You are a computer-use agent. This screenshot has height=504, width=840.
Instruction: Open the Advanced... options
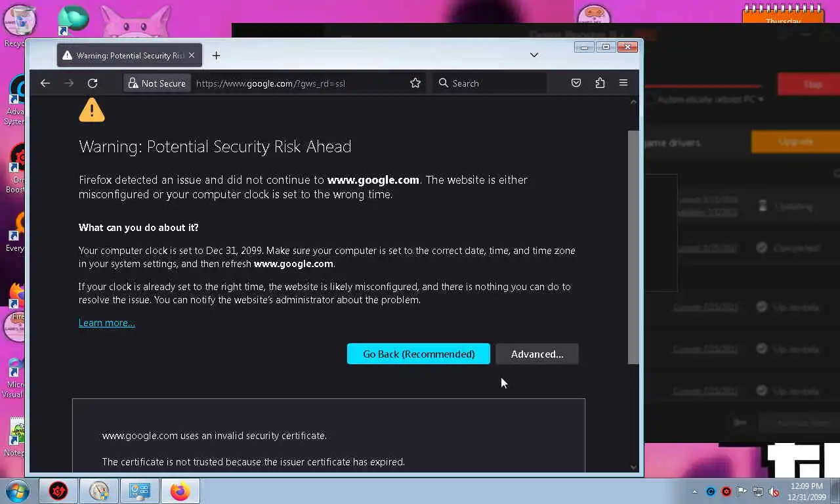tap(537, 354)
